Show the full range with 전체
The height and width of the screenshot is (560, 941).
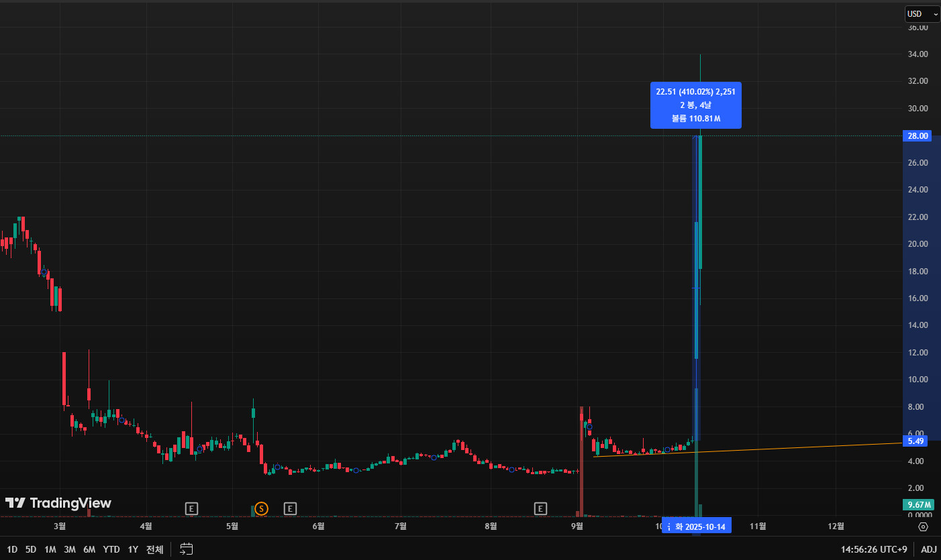pyautogui.click(x=155, y=549)
